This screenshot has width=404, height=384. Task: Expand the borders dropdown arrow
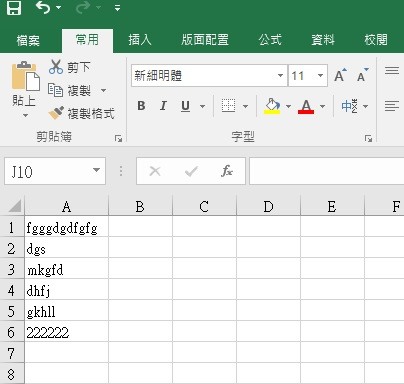point(245,106)
